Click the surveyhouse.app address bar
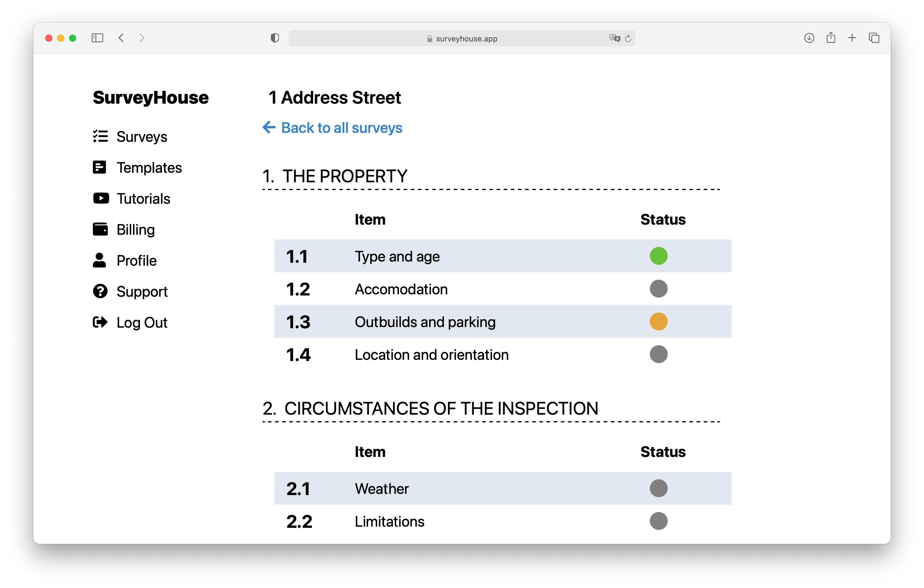Image resolution: width=924 pixels, height=588 pixels. point(462,38)
